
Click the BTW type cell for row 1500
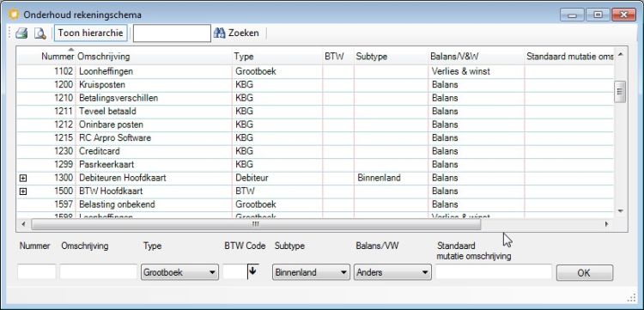[245, 191]
